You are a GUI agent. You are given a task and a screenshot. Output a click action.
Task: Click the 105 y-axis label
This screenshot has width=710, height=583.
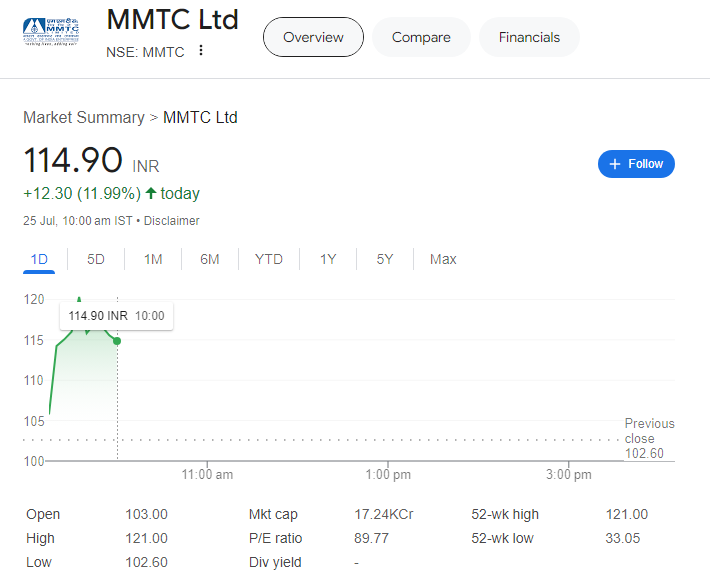(34, 421)
